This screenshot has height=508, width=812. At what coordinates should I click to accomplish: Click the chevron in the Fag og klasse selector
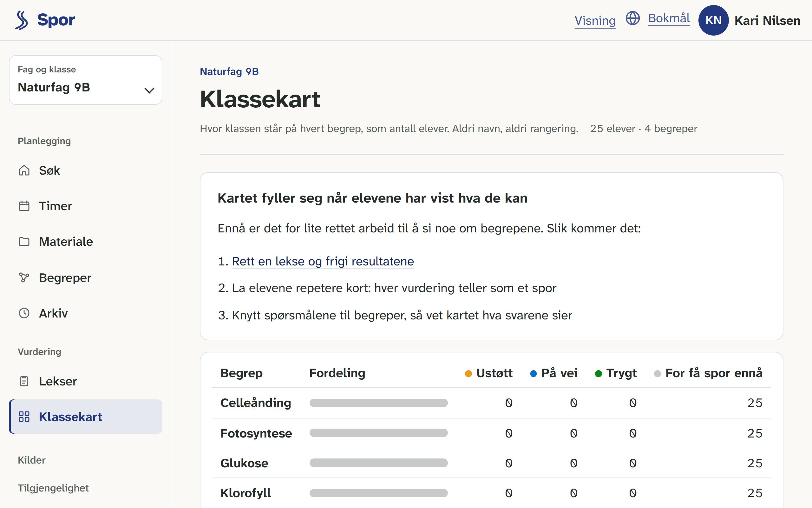click(x=149, y=90)
